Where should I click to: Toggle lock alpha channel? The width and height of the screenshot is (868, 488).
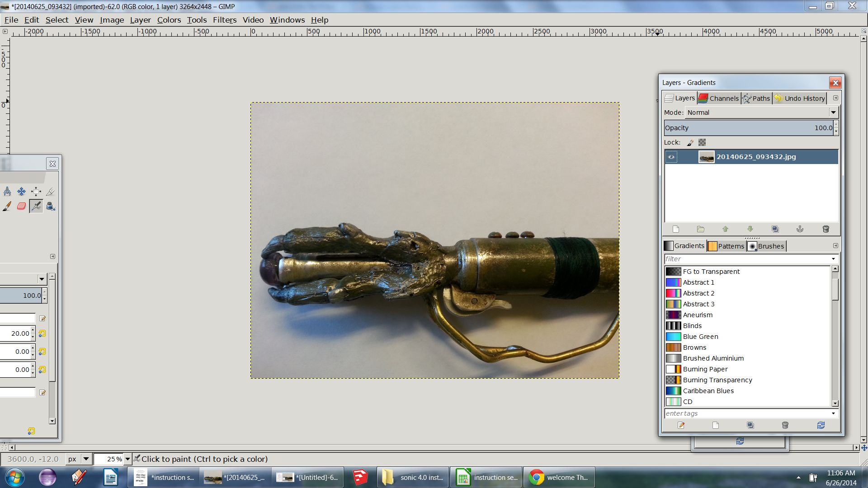701,142
